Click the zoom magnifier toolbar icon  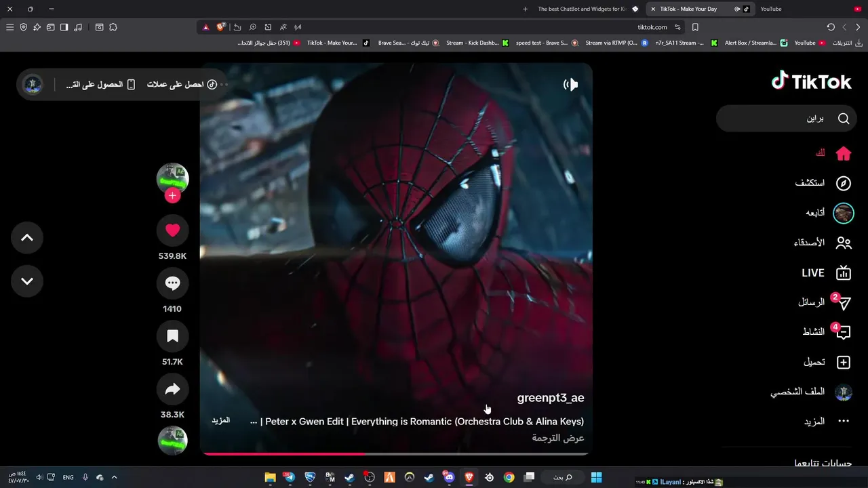[252, 27]
